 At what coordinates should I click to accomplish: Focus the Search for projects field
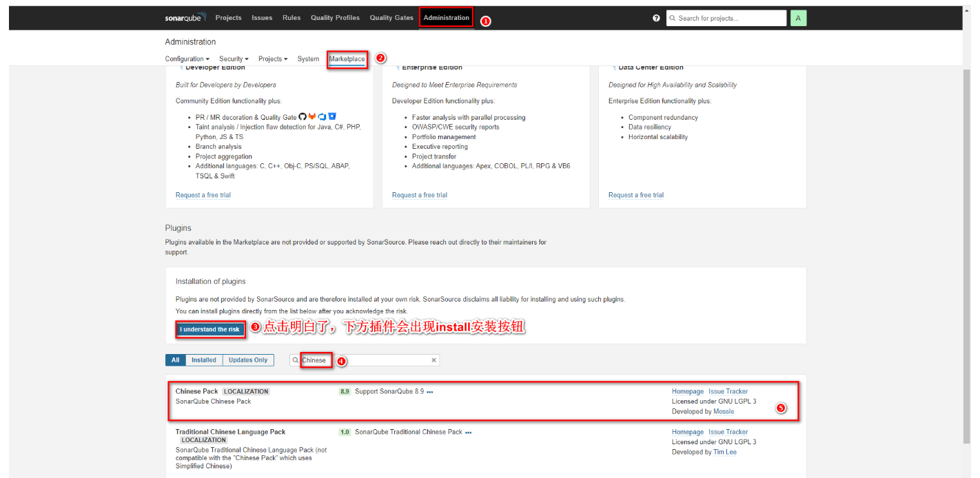pos(726,18)
